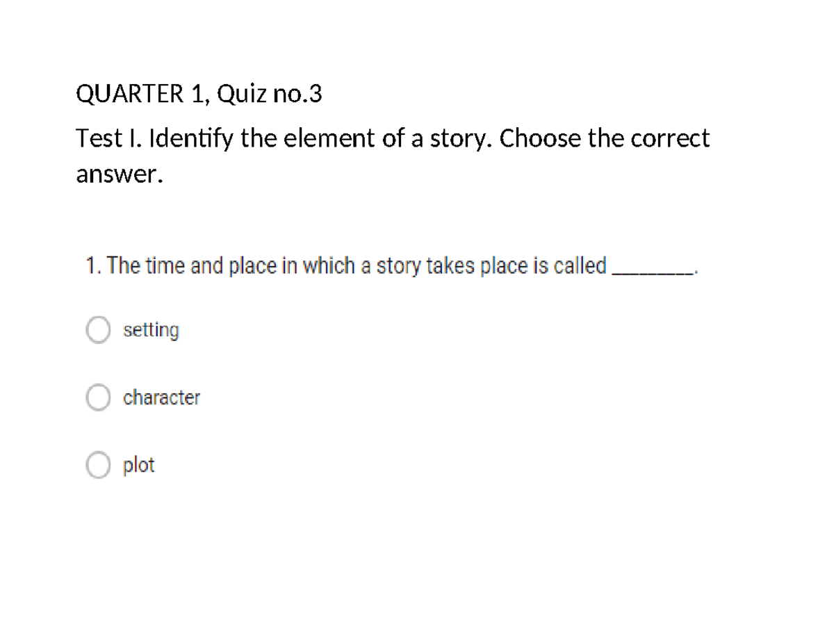The image size is (834, 644).
Task: Click the word "answer" in the instructions
Action: point(118,174)
